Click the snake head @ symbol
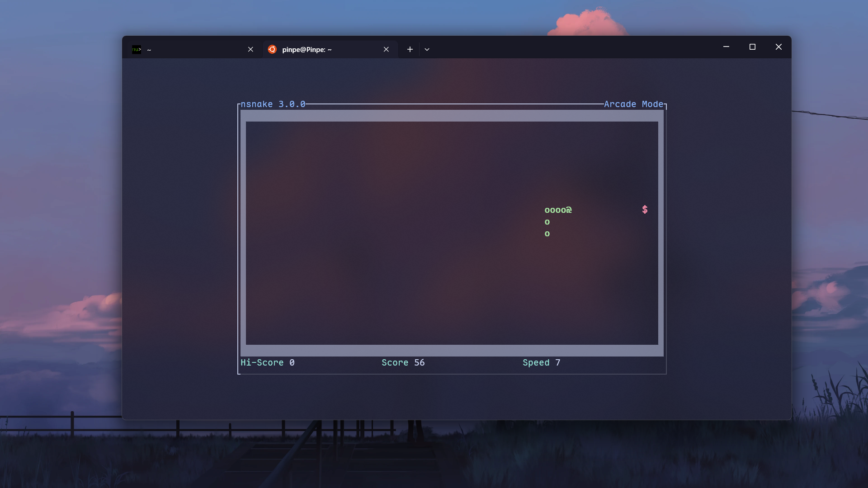This screenshot has height=488, width=868. click(569, 210)
